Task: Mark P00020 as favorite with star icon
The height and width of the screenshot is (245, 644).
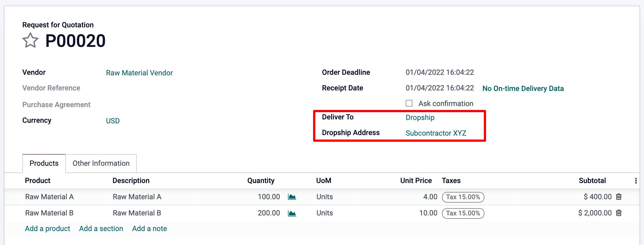Action: coord(30,41)
